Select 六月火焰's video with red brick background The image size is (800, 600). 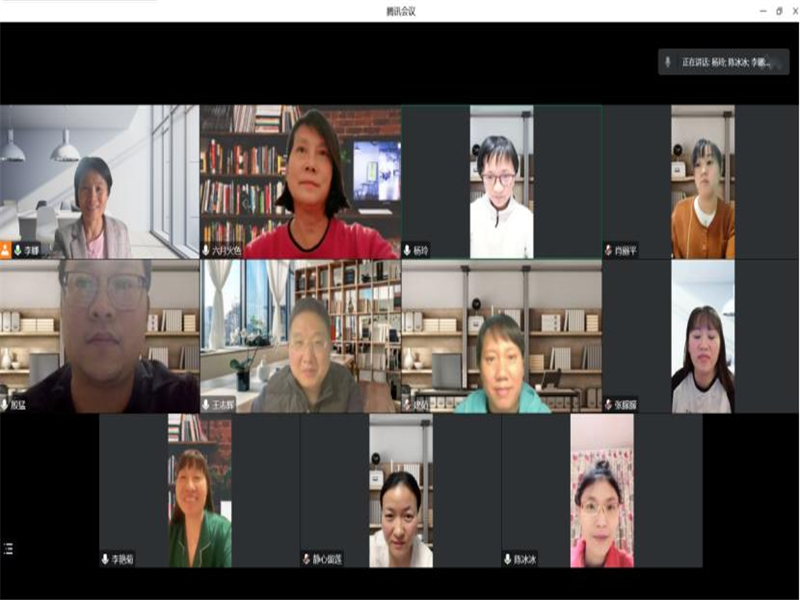click(x=300, y=180)
